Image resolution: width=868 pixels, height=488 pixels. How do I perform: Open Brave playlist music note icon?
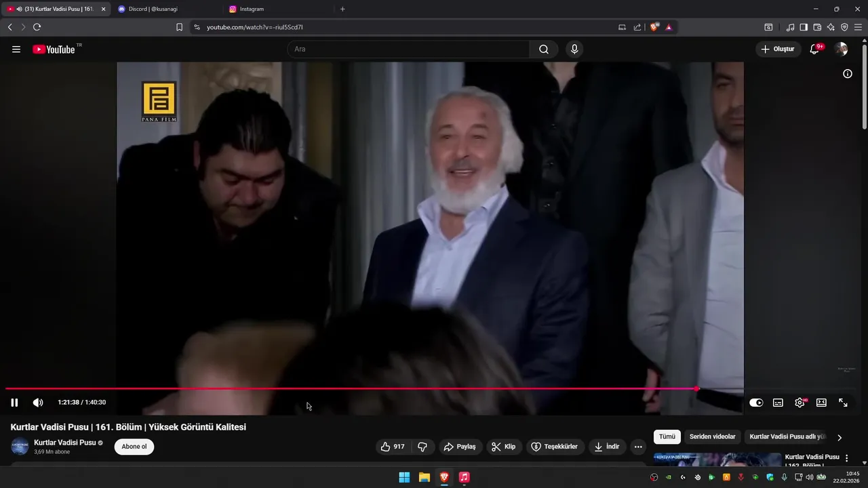(790, 27)
